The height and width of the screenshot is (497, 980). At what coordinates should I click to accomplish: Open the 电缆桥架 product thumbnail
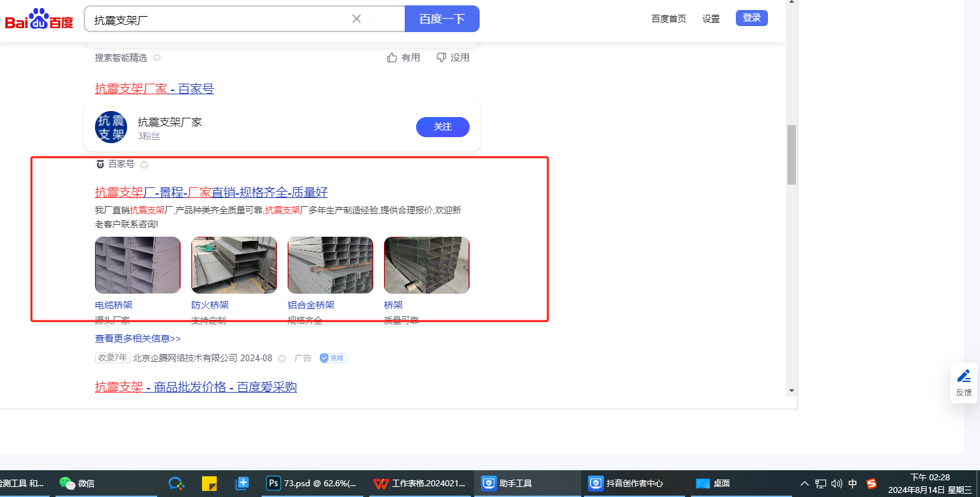[x=138, y=265]
